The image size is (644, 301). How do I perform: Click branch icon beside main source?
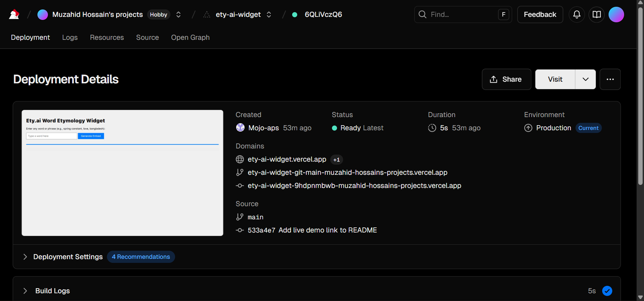coord(240,217)
